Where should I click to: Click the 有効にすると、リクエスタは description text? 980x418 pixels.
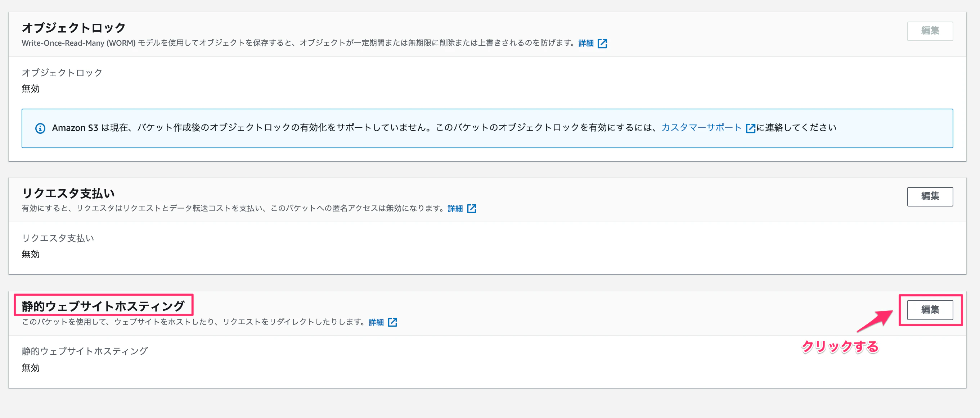coord(233,208)
